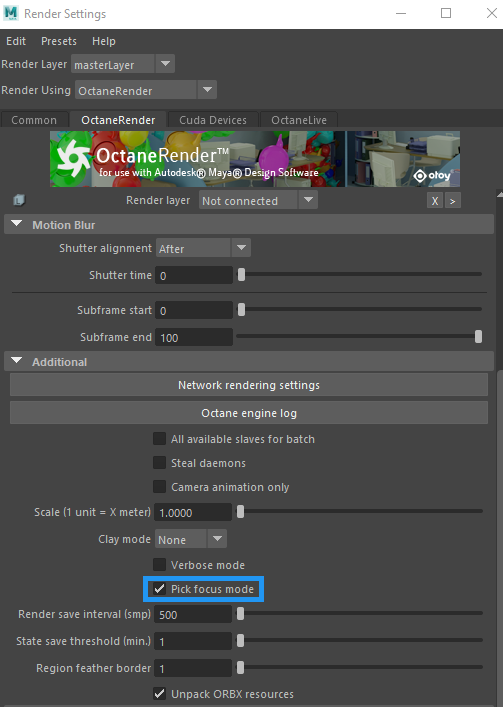Viewport: 503px width, 707px height.
Task: Click Network rendering settings button
Action: click(x=249, y=385)
